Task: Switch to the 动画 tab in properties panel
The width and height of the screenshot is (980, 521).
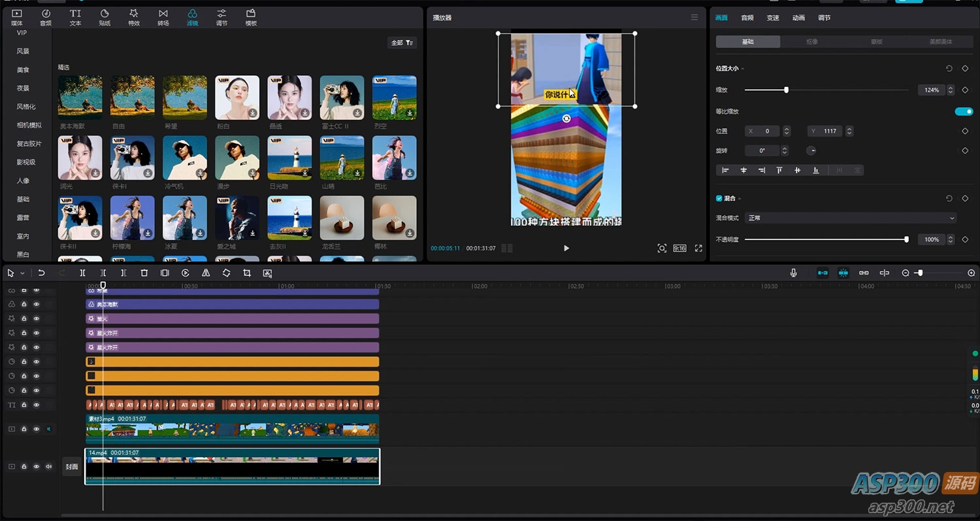Action: tap(798, 18)
